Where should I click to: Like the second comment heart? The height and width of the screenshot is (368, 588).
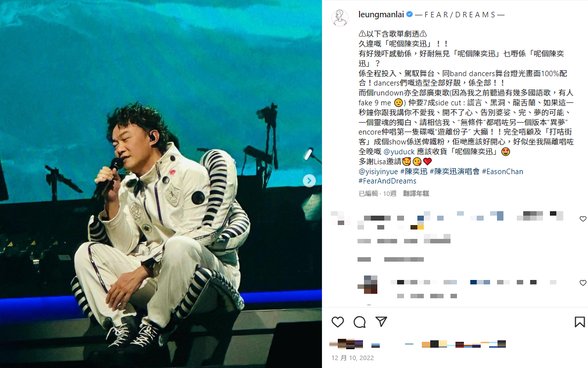[x=583, y=283]
